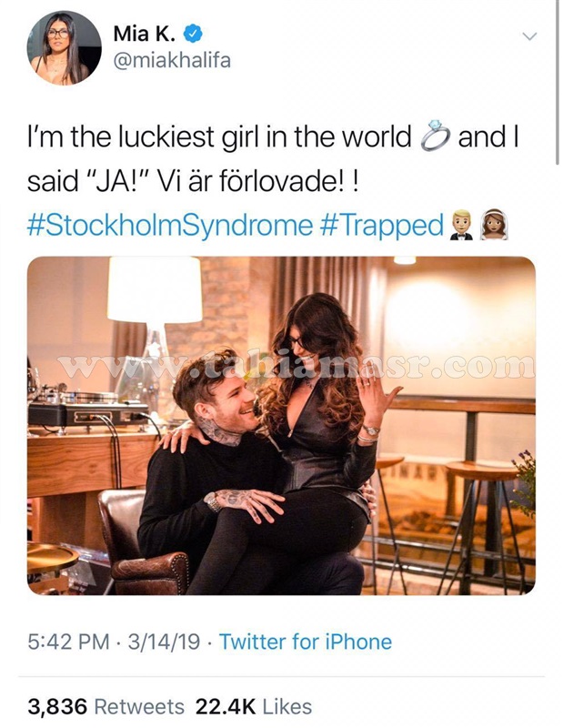Click the scrollbar at right edge

tap(558, 82)
